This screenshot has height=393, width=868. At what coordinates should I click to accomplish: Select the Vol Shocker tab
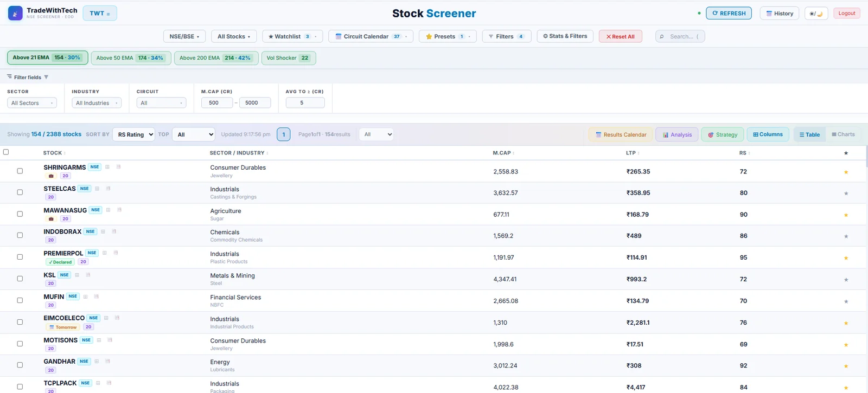pos(288,58)
